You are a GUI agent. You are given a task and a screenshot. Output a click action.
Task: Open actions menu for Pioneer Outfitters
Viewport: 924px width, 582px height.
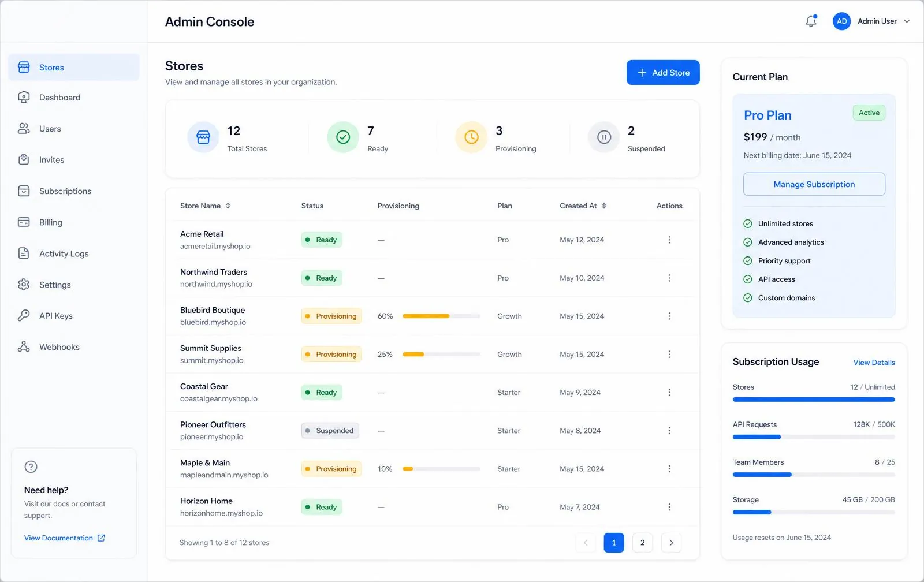coord(669,431)
